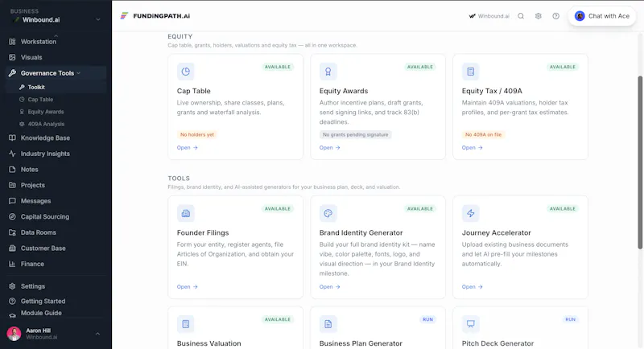This screenshot has width=644, height=349.
Task: Click the Notes file icon in sidebar
Action: pyautogui.click(x=12, y=170)
